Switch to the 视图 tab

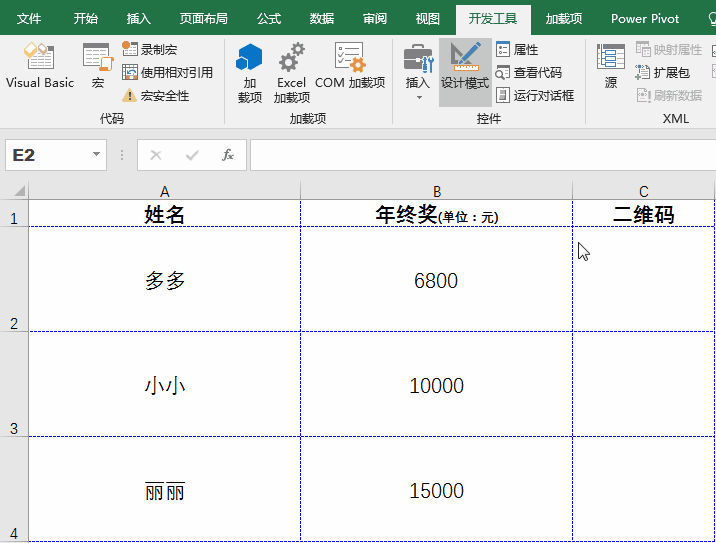tap(427, 19)
